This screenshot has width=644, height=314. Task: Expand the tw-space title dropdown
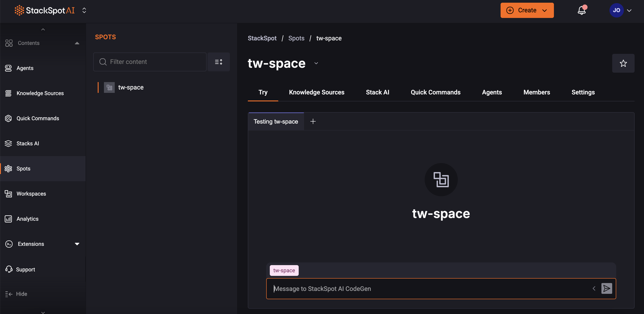pyautogui.click(x=316, y=63)
